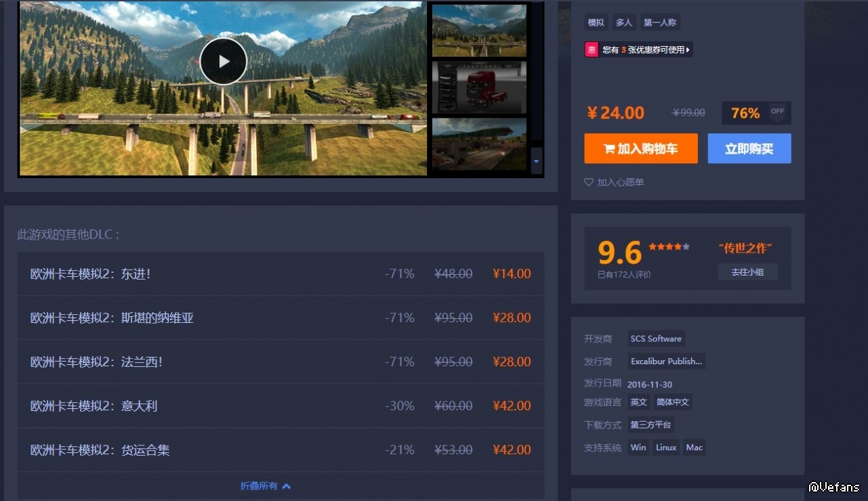Click the heart icon to add to wishlist
Image resolution: width=868 pixels, height=501 pixels.
[x=588, y=182]
